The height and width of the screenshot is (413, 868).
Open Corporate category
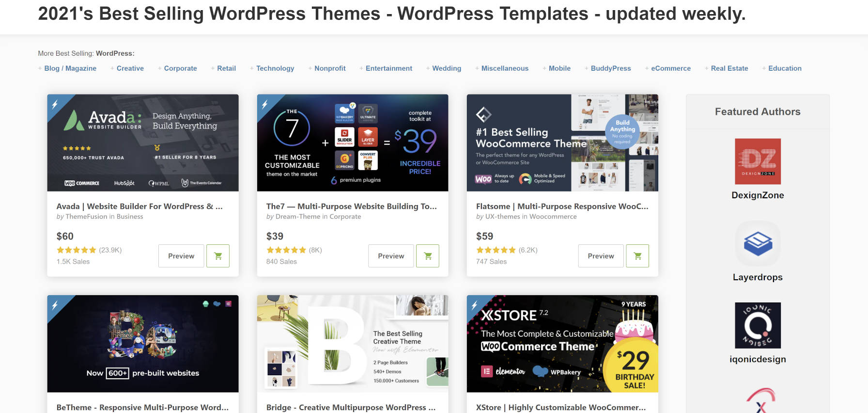[x=180, y=68]
